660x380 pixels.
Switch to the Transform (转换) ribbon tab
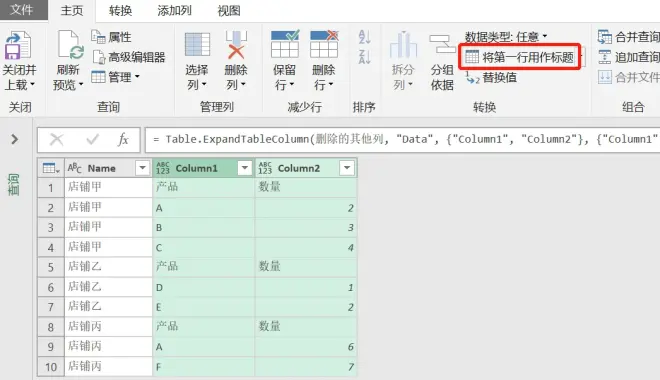120,11
